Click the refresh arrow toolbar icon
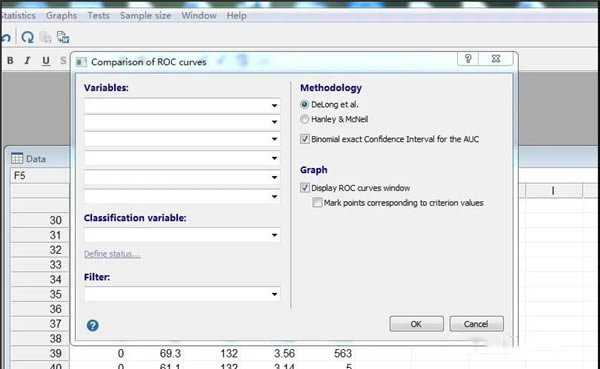 [x=27, y=37]
